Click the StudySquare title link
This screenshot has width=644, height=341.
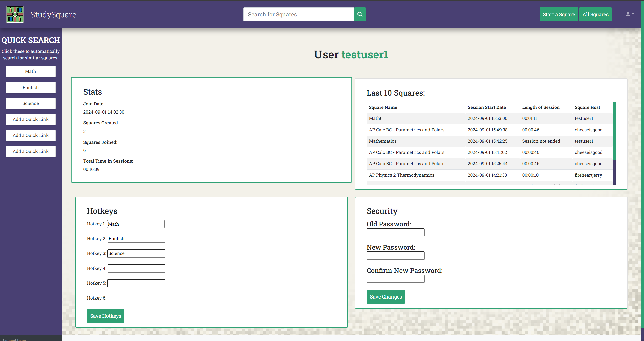(x=53, y=15)
